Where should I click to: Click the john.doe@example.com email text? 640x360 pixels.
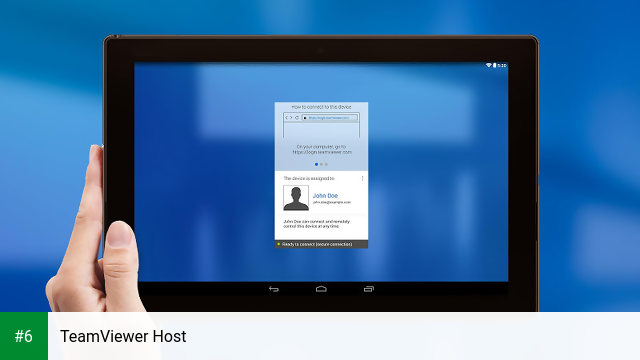[332, 202]
